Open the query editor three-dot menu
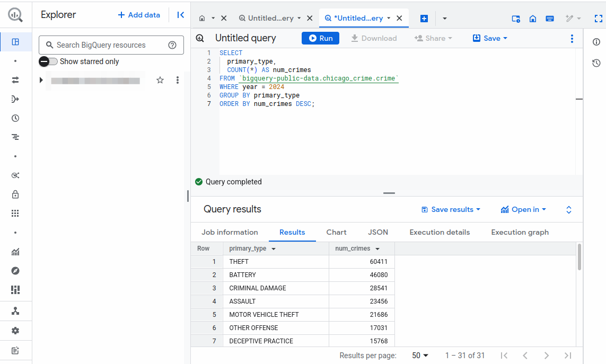 tap(572, 38)
